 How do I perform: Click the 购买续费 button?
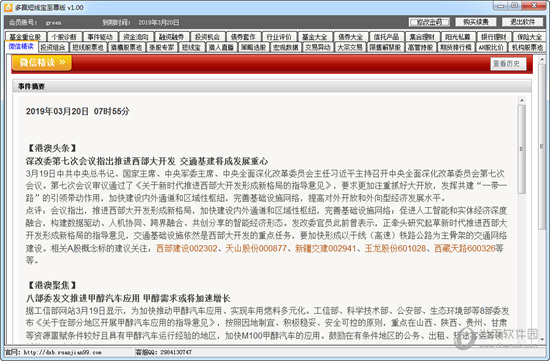[476, 22]
